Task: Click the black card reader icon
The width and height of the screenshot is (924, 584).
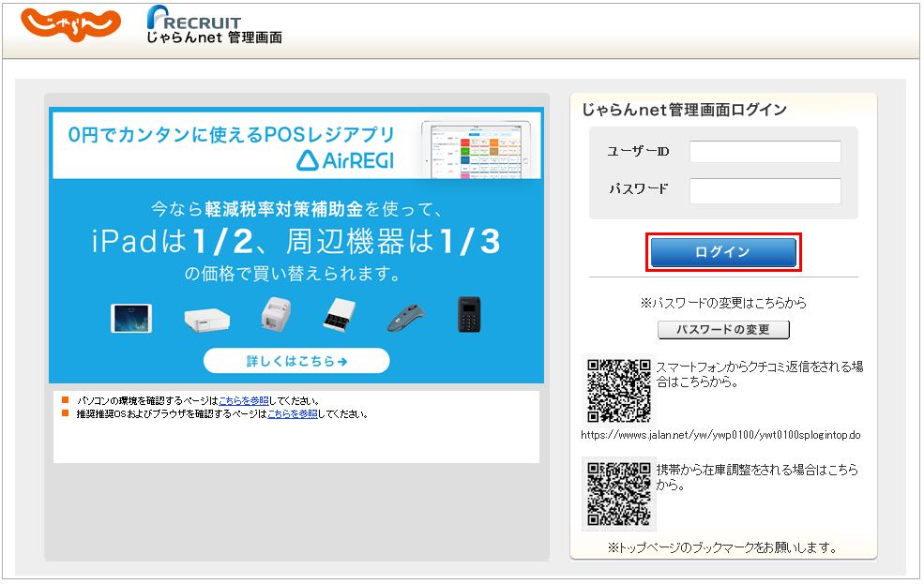Action: 469,315
